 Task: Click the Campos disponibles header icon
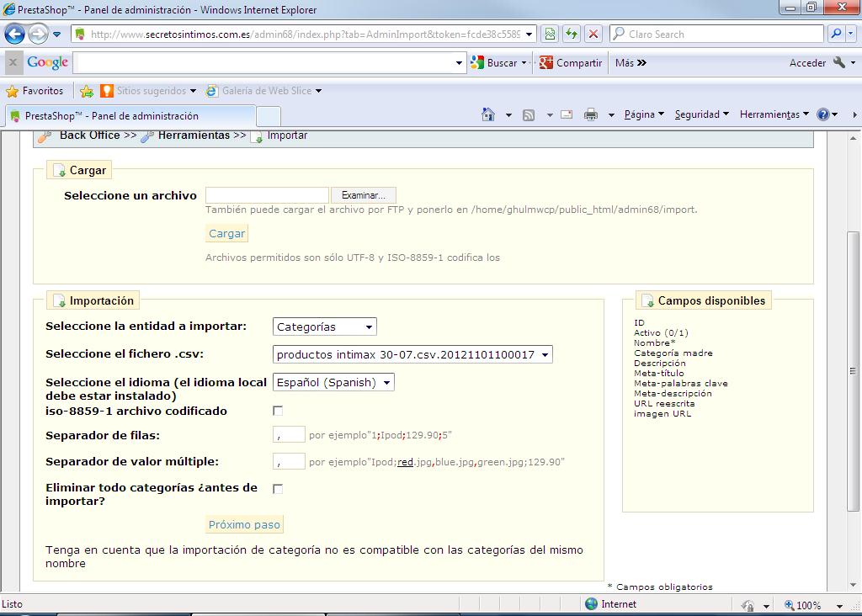click(x=648, y=301)
